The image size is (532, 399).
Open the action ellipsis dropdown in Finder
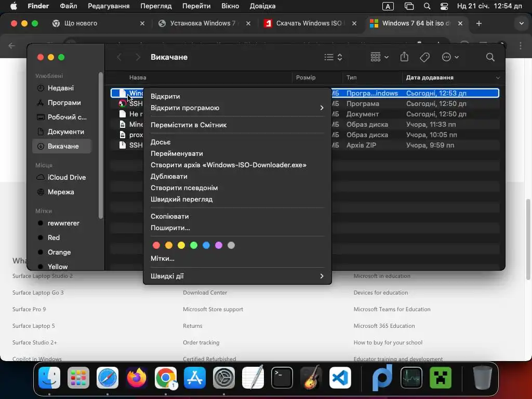click(450, 57)
